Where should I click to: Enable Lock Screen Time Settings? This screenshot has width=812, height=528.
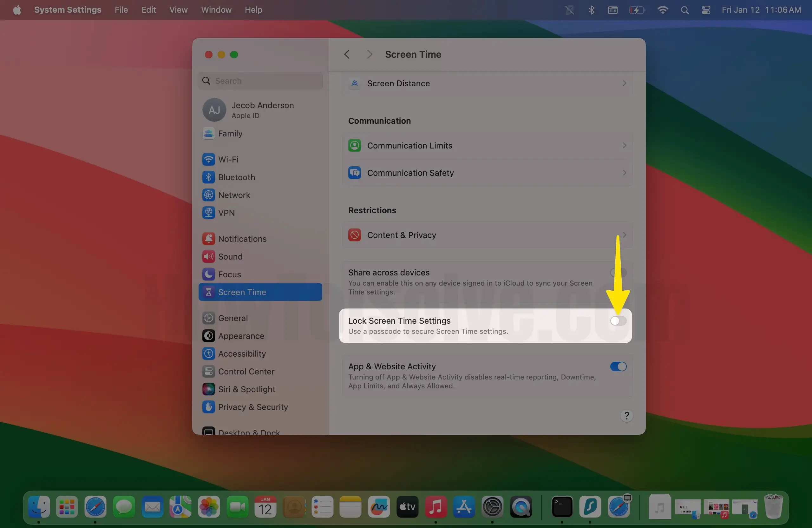pos(618,320)
